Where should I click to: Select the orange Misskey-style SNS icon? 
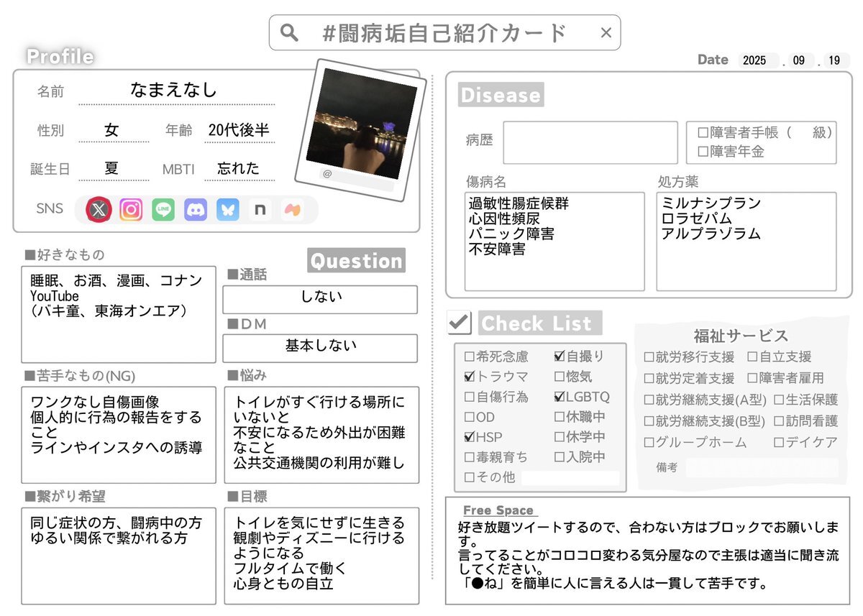point(292,210)
